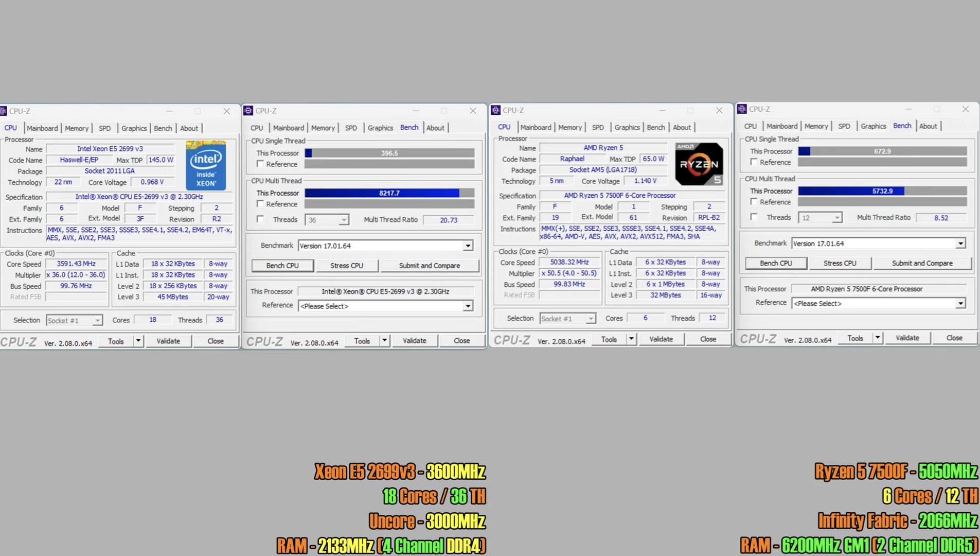Click Bench CPU in the Xeon Bench window
980x556 pixels.
tap(282, 266)
